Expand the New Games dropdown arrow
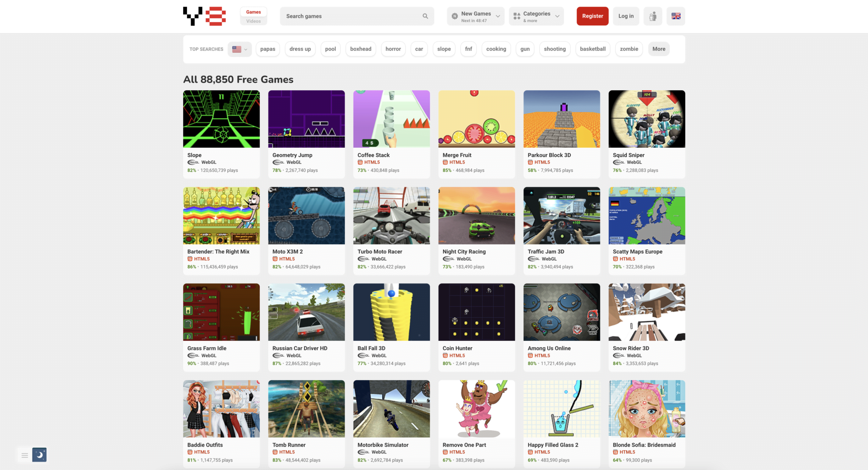Image resolution: width=868 pixels, height=470 pixels. pos(498,16)
